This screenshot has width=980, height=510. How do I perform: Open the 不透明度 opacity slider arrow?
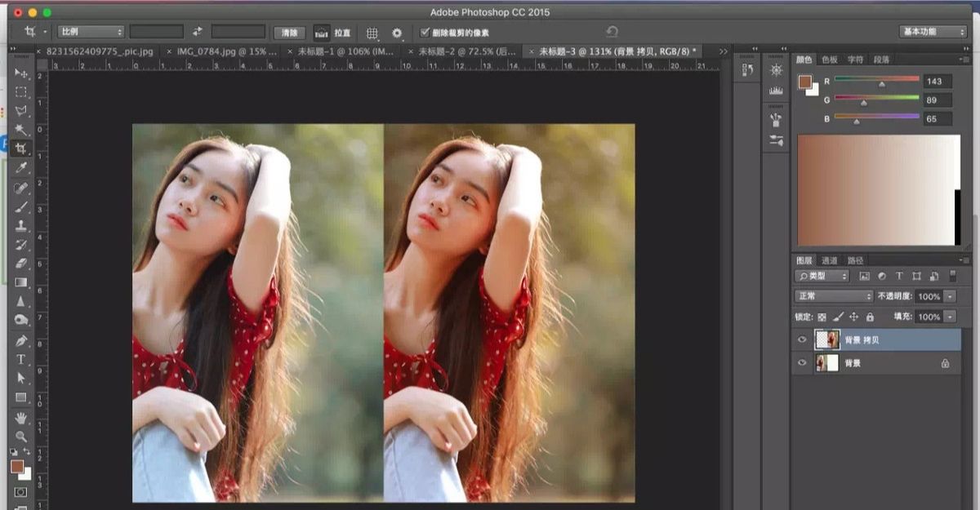tap(950, 296)
